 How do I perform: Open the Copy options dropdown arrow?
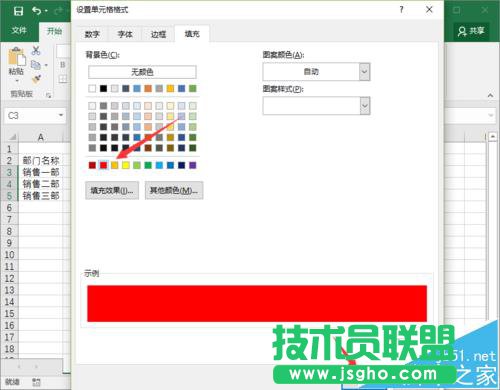tap(46, 65)
